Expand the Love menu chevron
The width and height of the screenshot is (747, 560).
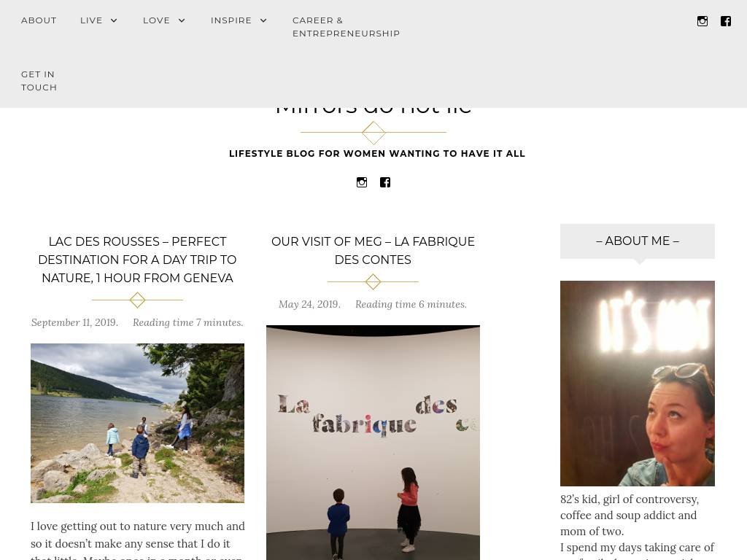(x=182, y=20)
